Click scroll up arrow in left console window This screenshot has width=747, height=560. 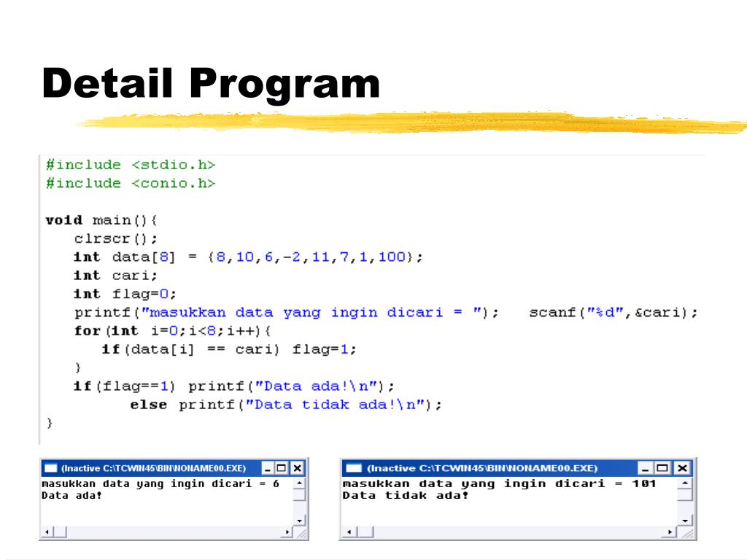(299, 483)
